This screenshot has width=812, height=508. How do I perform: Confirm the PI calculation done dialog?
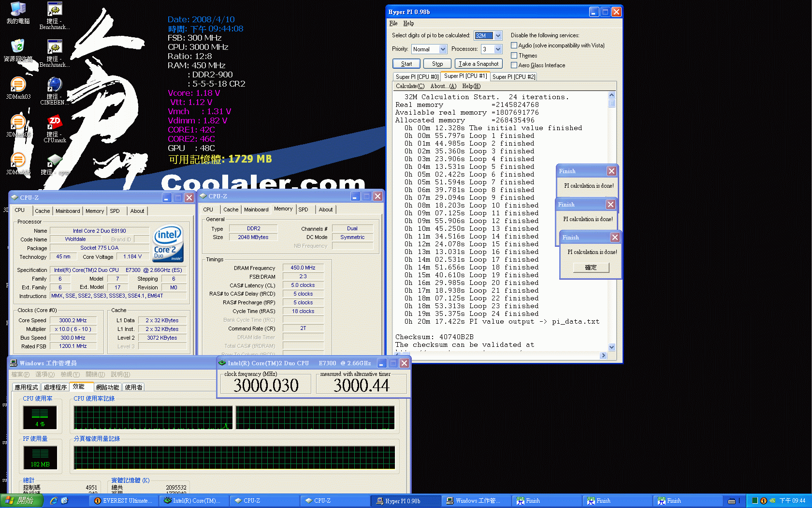pyautogui.click(x=591, y=268)
